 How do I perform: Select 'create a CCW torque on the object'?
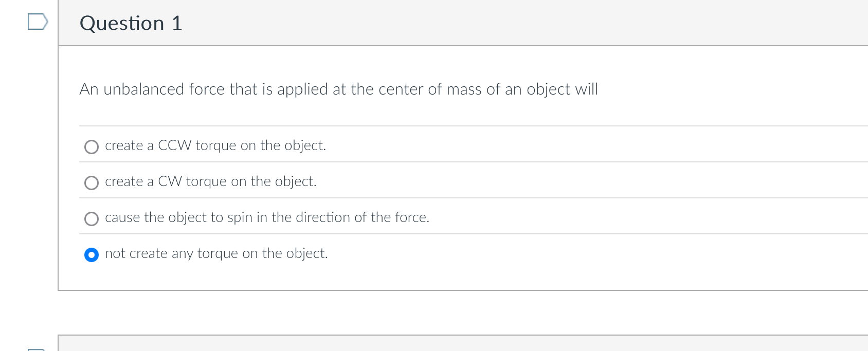(x=91, y=146)
